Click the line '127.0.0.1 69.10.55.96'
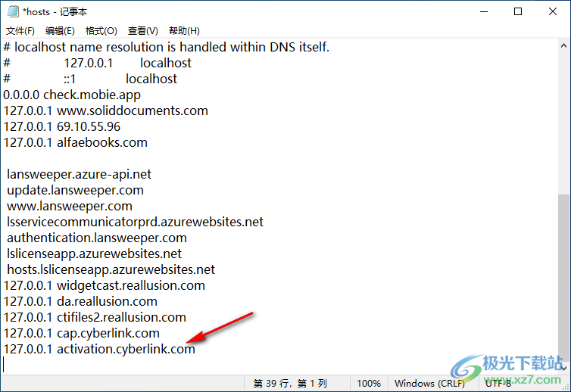The image size is (571, 392). 62,126
